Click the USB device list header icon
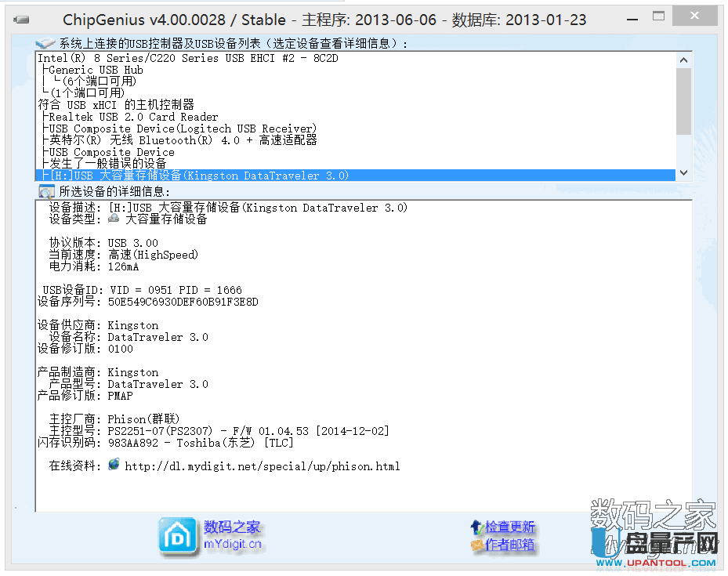The image size is (728, 576). 45,43
